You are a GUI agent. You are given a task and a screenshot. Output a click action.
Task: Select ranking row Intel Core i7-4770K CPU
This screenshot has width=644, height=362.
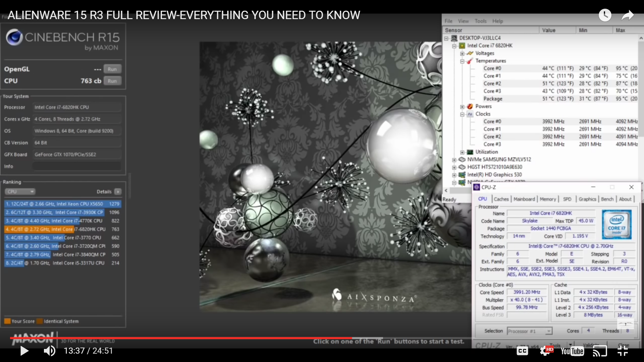point(63,221)
